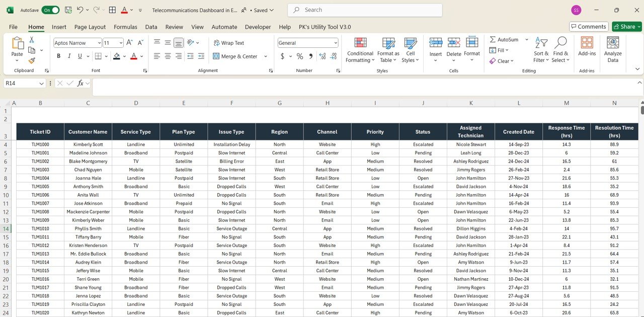
Task: Click the Orientation text angle icon
Action: 191,43
